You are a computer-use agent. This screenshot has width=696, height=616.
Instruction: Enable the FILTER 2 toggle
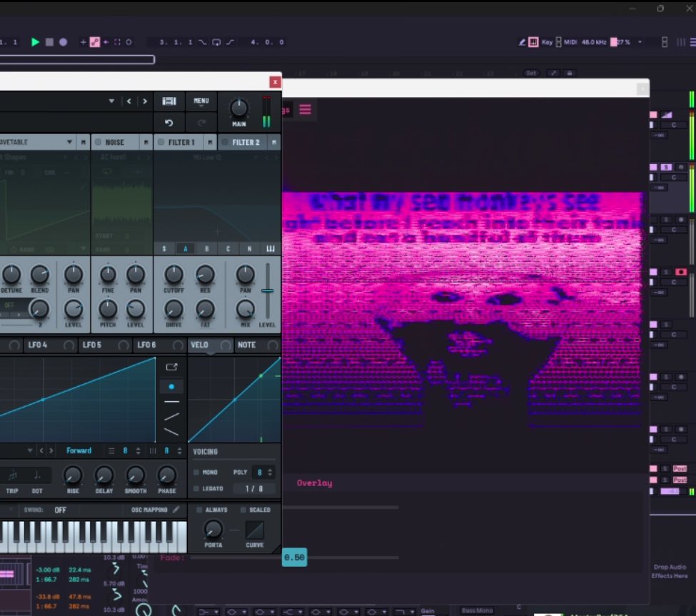pyautogui.click(x=225, y=142)
